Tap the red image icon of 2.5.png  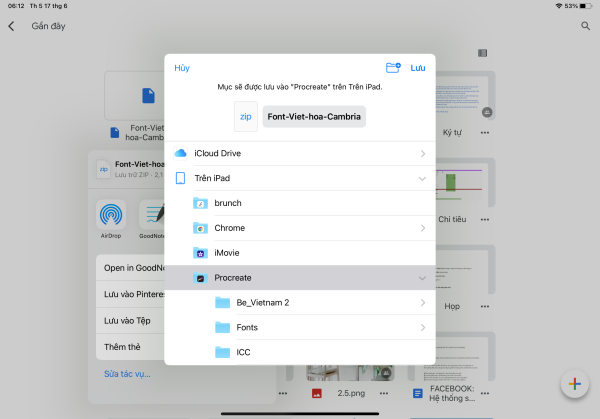coord(316,393)
